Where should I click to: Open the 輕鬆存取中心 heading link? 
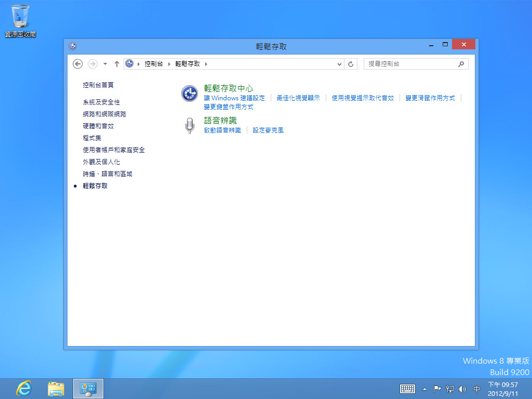coord(229,88)
